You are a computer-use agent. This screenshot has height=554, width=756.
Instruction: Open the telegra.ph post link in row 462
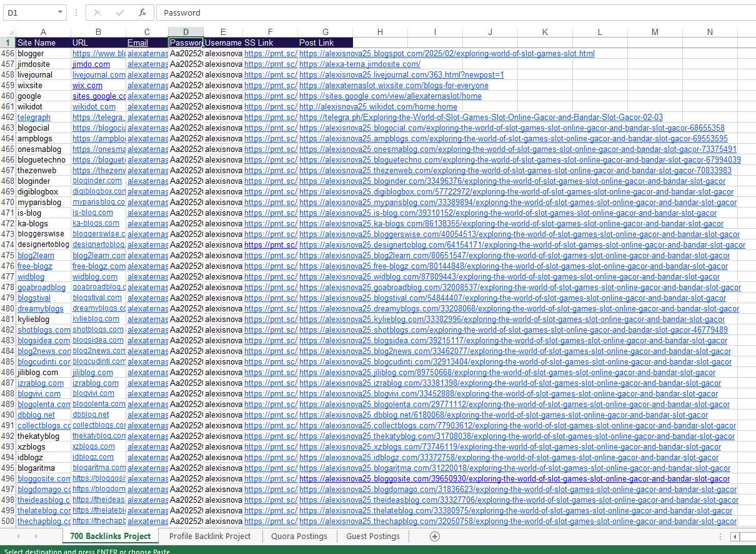(x=480, y=118)
